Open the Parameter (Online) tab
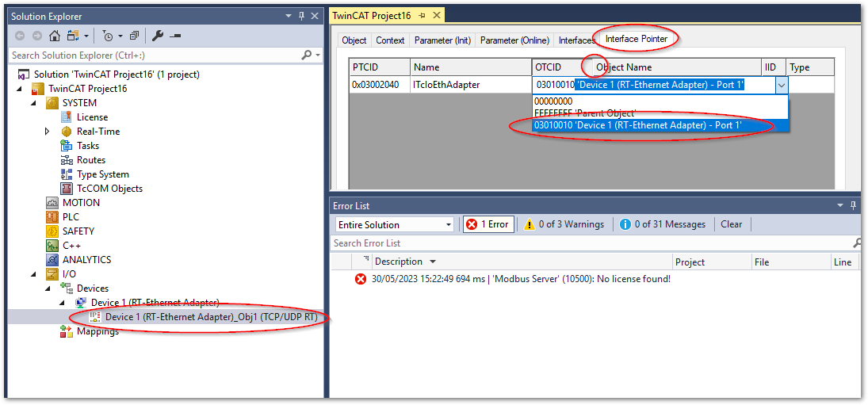 click(514, 40)
